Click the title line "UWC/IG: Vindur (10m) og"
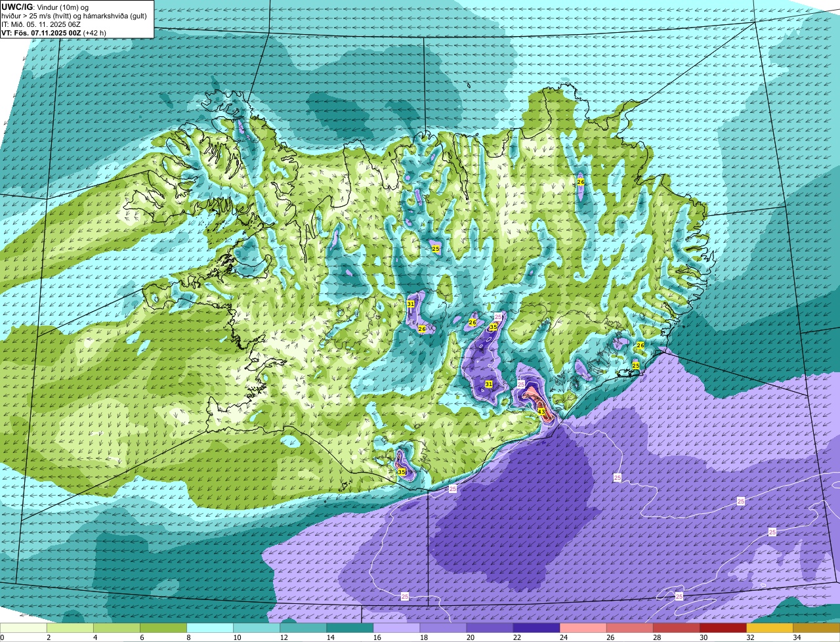The image size is (840, 642). coord(45,7)
